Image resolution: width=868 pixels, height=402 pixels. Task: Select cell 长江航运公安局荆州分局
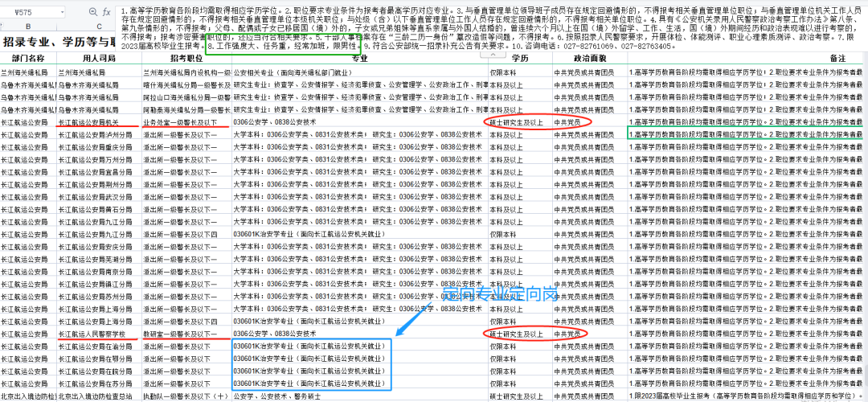coord(99,184)
